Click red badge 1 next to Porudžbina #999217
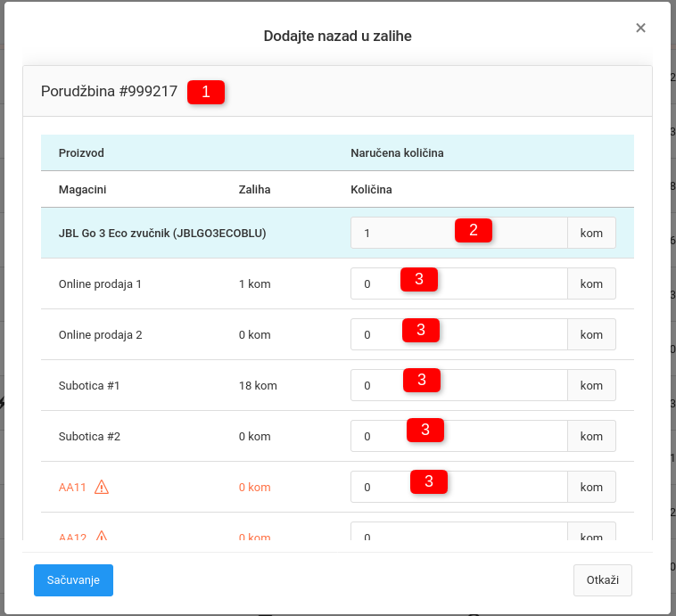The height and width of the screenshot is (616, 676). [x=206, y=92]
